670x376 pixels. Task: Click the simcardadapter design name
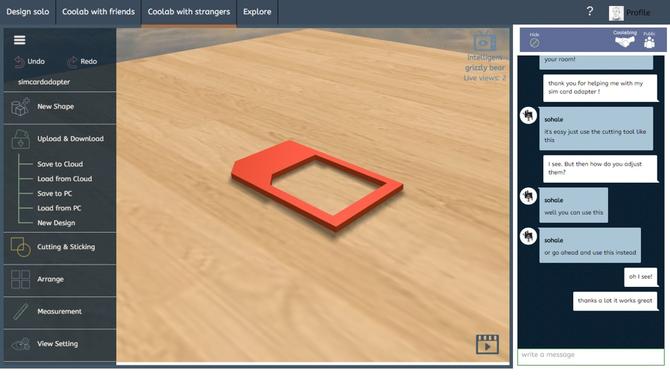coord(44,82)
